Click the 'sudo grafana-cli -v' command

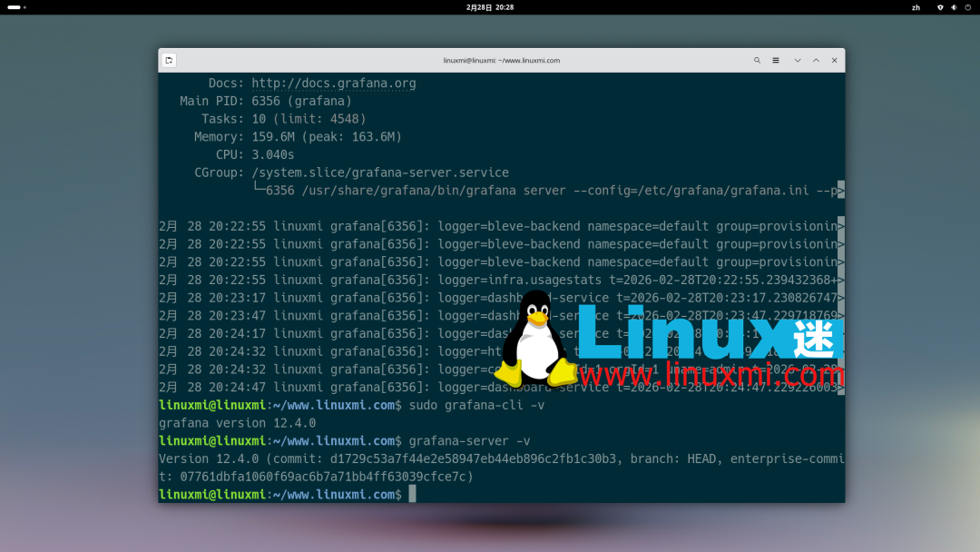pos(477,405)
